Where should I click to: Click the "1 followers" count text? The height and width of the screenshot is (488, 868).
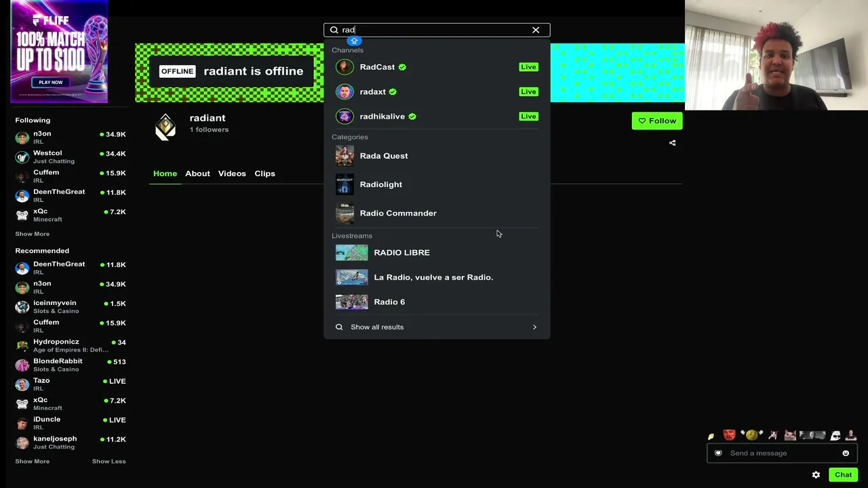click(x=209, y=129)
